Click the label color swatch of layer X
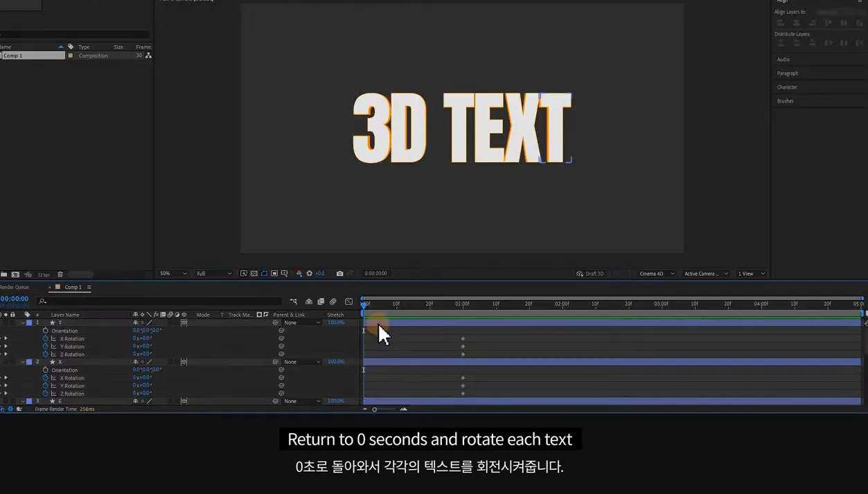 (29, 362)
